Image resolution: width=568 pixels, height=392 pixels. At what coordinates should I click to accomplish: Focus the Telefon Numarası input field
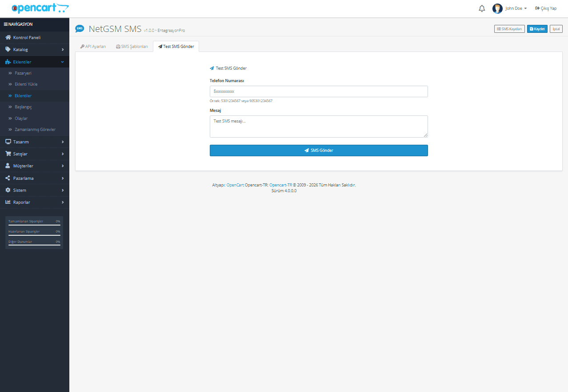coord(319,91)
